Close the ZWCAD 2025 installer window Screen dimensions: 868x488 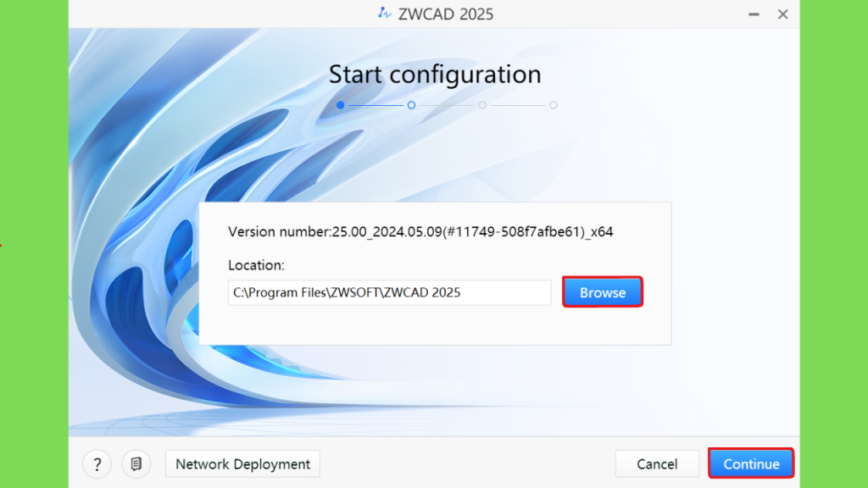click(x=782, y=14)
